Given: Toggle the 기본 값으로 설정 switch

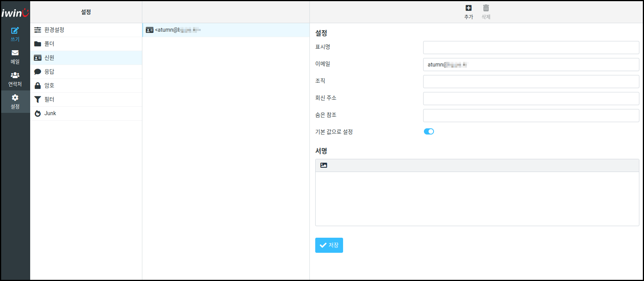Looking at the screenshot, I should [x=429, y=131].
